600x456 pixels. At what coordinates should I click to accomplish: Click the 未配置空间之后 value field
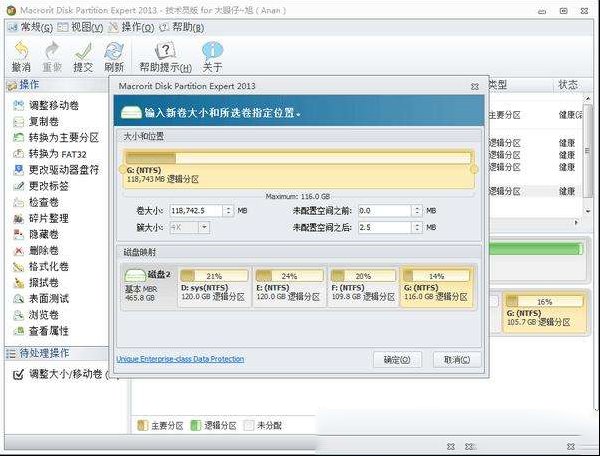[x=385, y=227]
